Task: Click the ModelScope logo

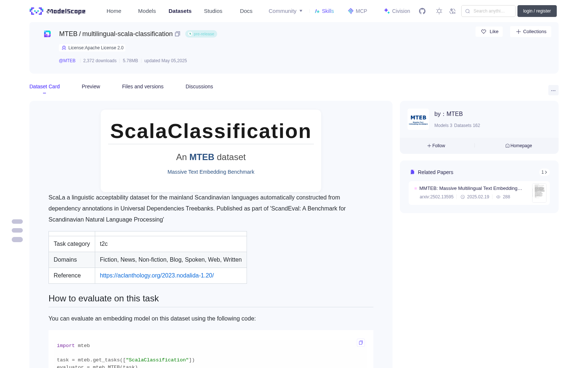Action: tap(58, 11)
